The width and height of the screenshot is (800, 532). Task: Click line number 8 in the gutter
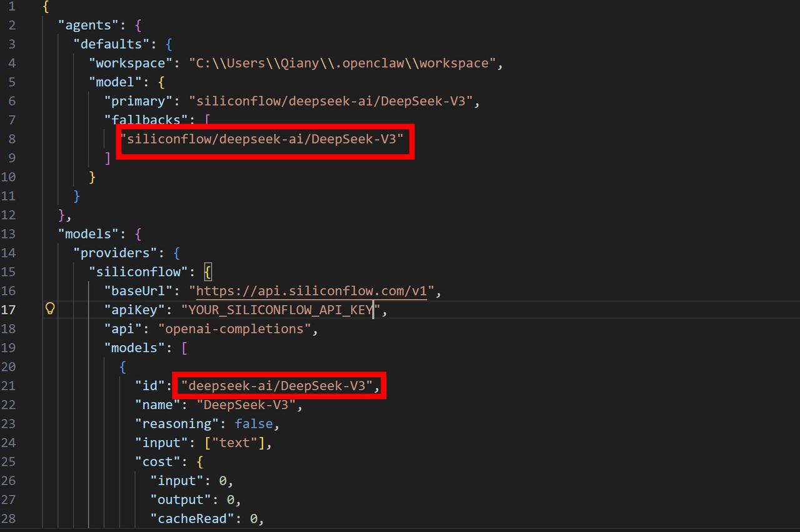12,139
